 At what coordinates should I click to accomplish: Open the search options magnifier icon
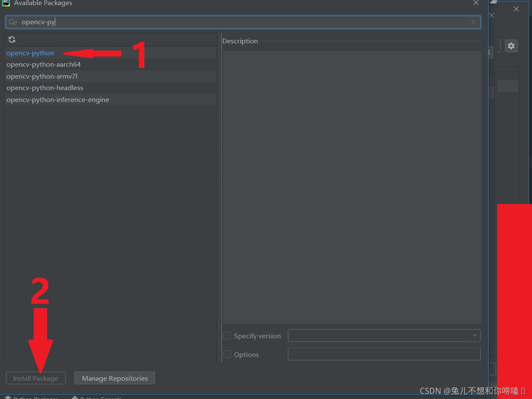pos(13,22)
